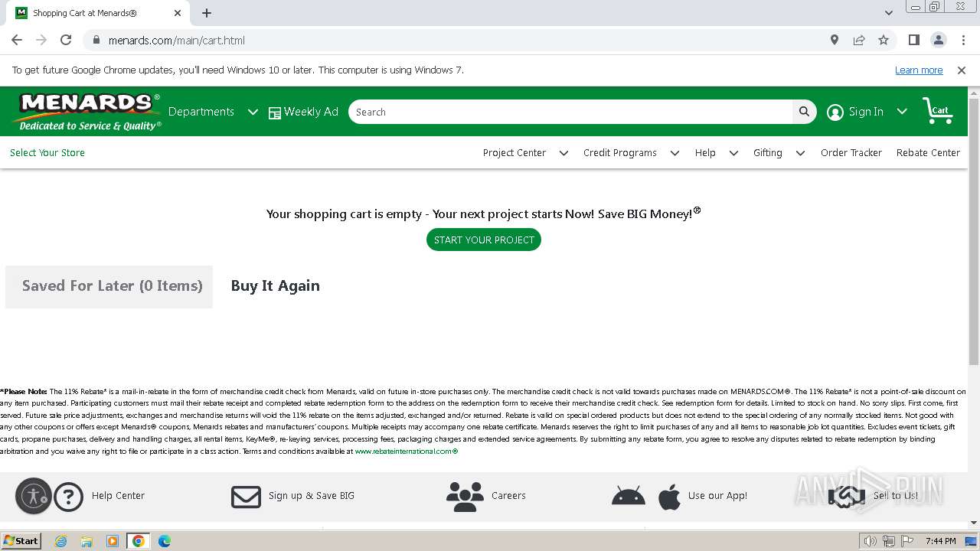Expand the Sign In dropdown arrow
This screenshot has height=551, width=980.
tap(902, 112)
